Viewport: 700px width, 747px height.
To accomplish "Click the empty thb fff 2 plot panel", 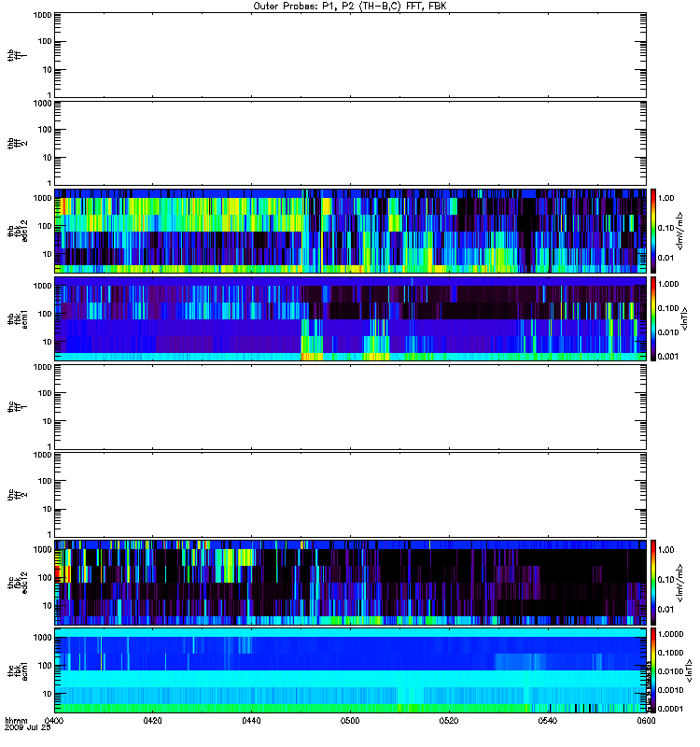I will pos(350,143).
